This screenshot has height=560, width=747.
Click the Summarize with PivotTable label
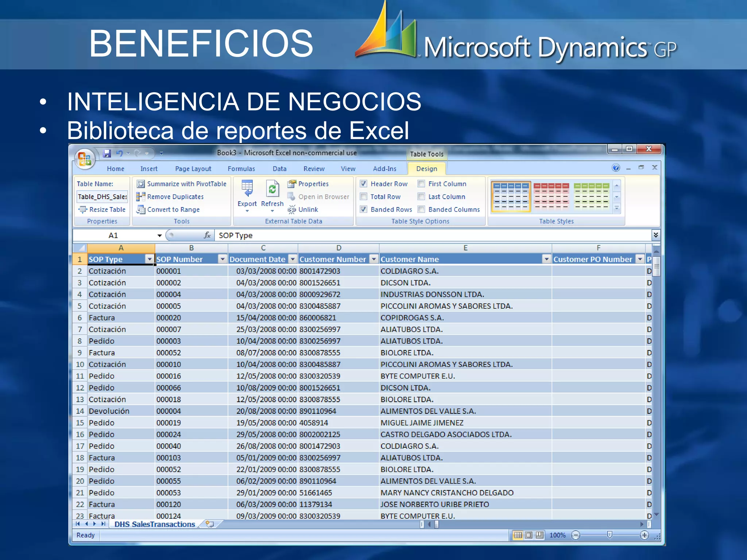click(x=187, y=184)
